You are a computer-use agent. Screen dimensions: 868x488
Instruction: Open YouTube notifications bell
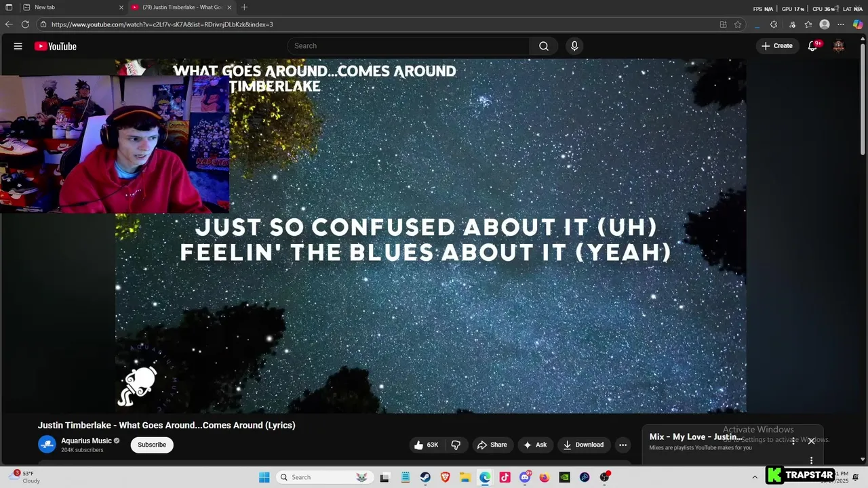tap(812, 46)
